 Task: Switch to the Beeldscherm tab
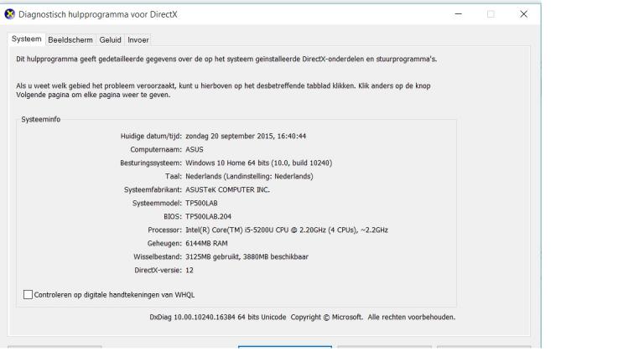(70, 40)
